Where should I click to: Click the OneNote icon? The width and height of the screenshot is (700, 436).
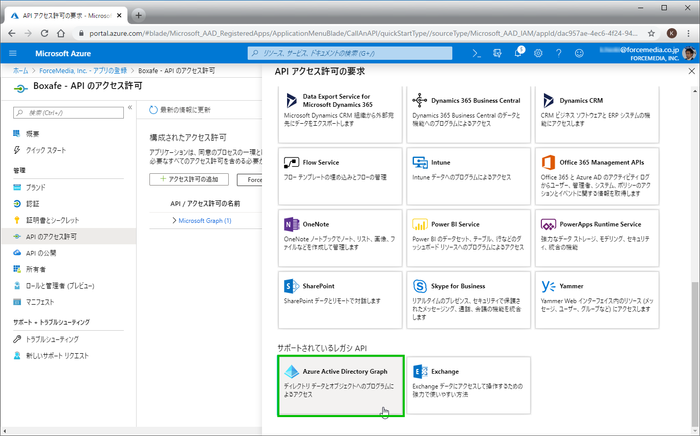click(292, 224)
